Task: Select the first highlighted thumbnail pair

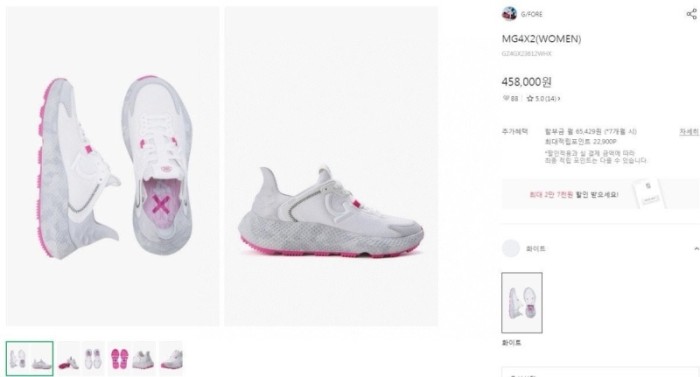Action: tap(30, 358)
